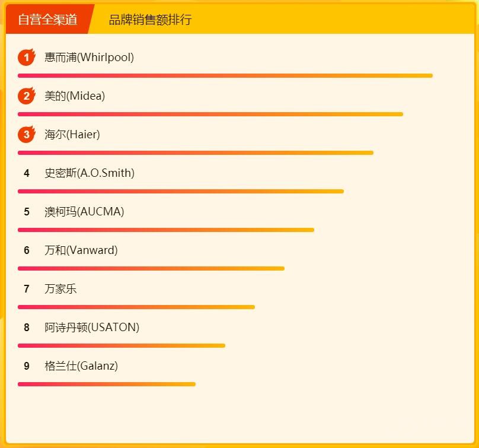
Task: Select the 史密斯(A.O.Smith) brand entry
Action: (x=90, y=173)
